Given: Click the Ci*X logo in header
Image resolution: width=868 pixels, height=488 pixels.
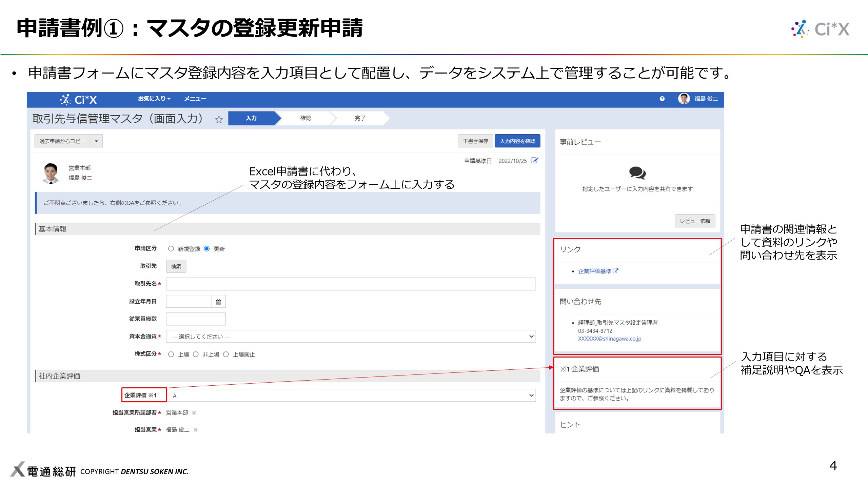Looking at the screenshot, I should click(x=79, y=100).
